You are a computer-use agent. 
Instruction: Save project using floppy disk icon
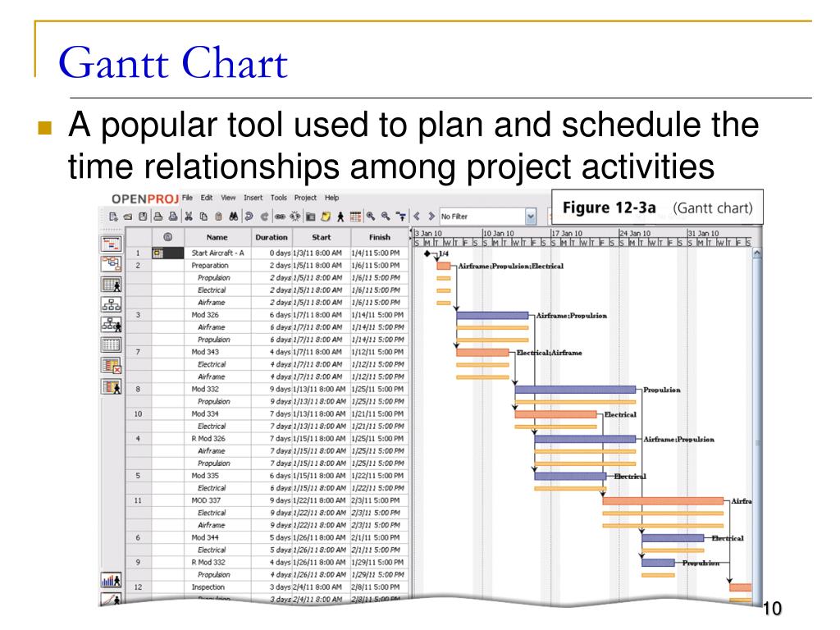point(143,217)
